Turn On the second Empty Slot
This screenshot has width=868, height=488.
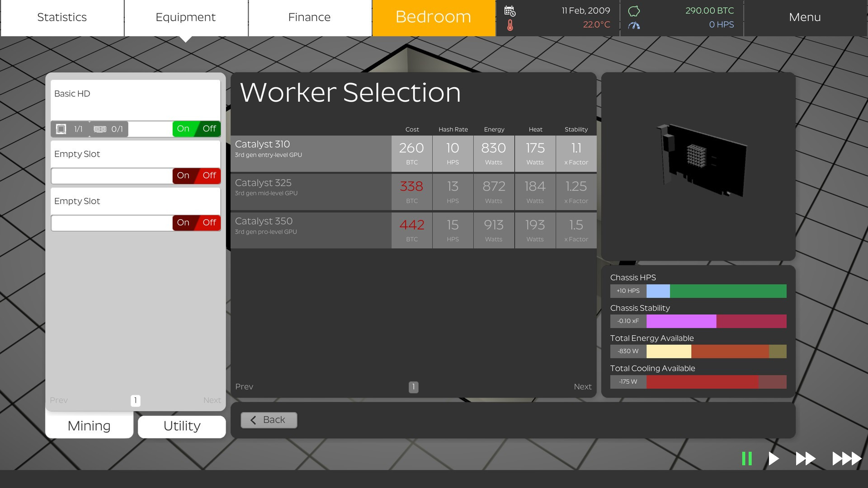click(183, 222)
